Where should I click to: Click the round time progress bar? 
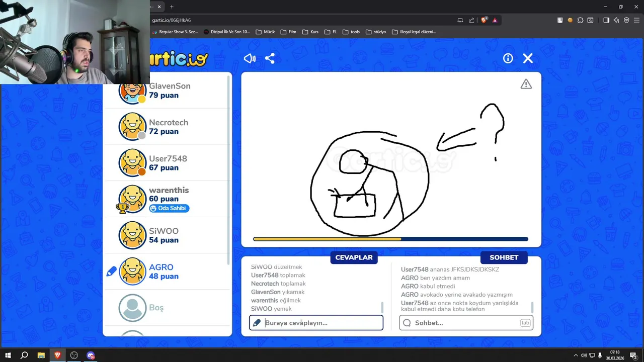click(390, 239)
